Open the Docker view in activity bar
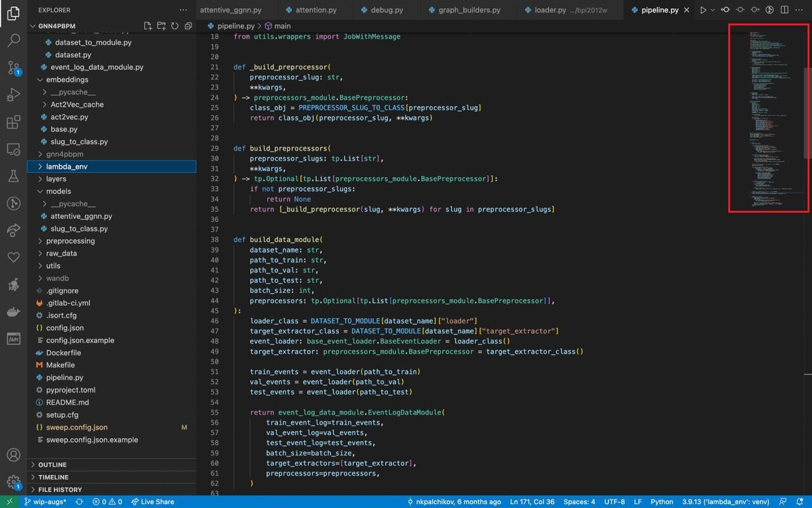The height and width of the screenshot is (508, 812). pos(13,312)
